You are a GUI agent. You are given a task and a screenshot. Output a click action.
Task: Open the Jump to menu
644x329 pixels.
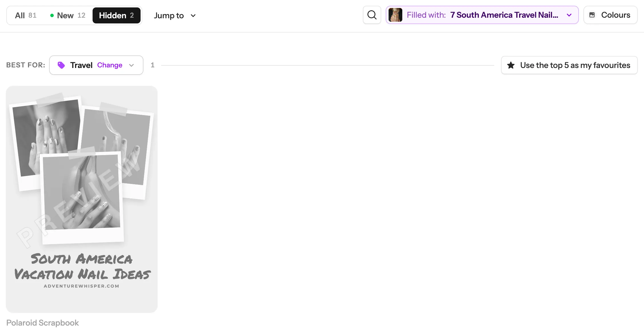click(x=175, y=15)
